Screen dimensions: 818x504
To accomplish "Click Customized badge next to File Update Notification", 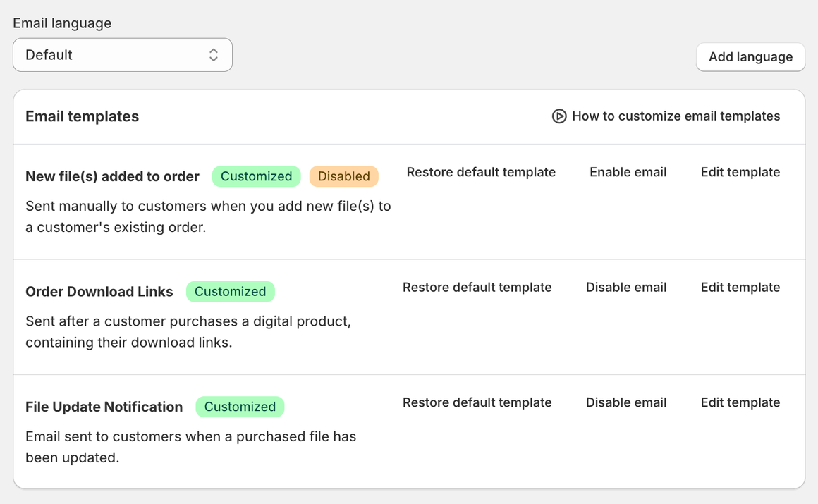I will point(240,407).
